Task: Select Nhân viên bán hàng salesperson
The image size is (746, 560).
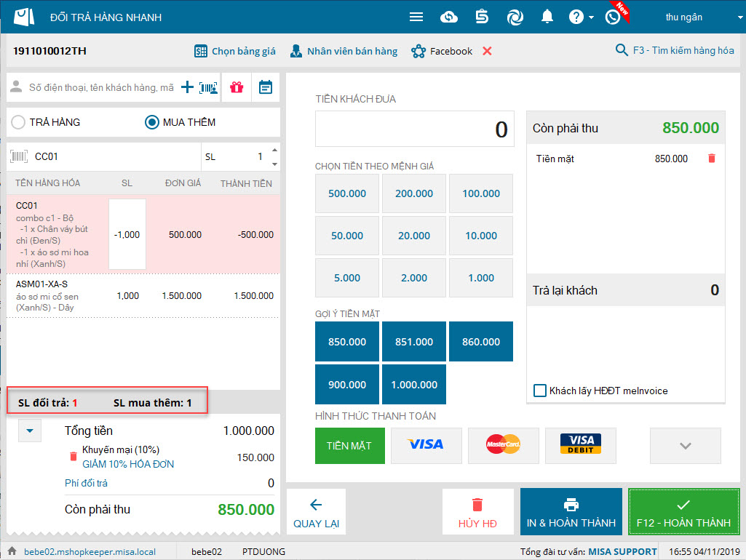Action: pos(344,51)
